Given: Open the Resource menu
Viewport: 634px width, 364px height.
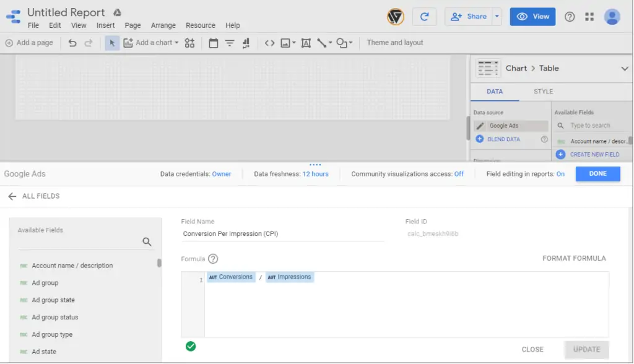Looking at the screenshot, I should coord(200,25).
